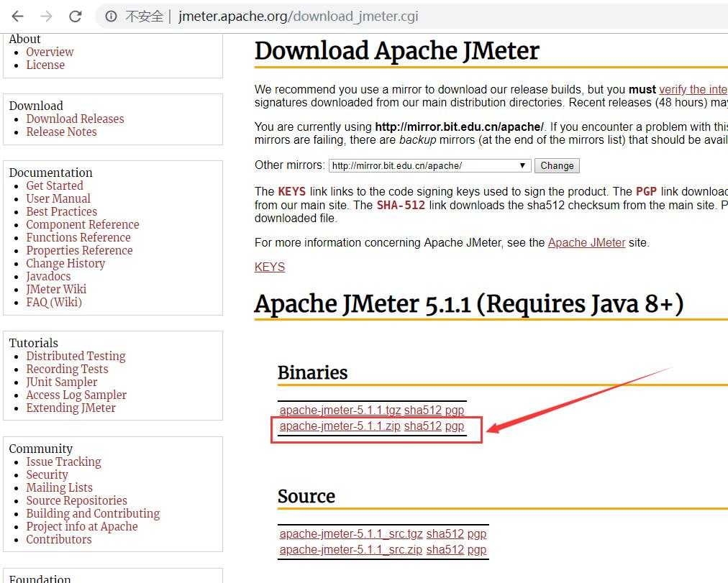Go to Download Releases

(x=76, y=119)
